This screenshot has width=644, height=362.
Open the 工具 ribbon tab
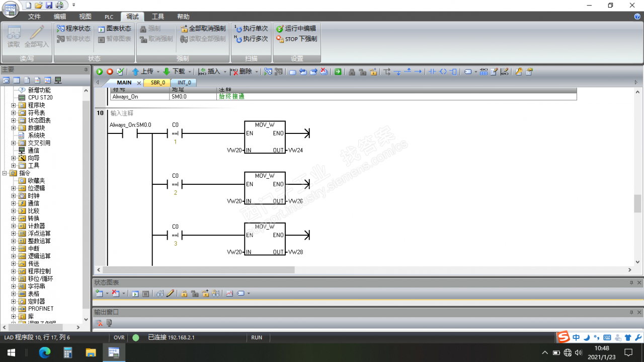158,17
